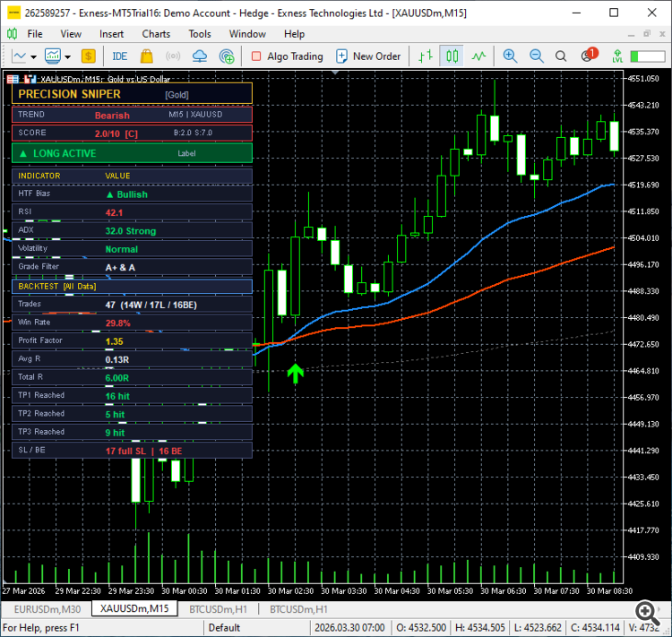Screen dimensions: 672x637
Task: Click the status bar date 2026.03.30 07:00
Action: point(349,627)
